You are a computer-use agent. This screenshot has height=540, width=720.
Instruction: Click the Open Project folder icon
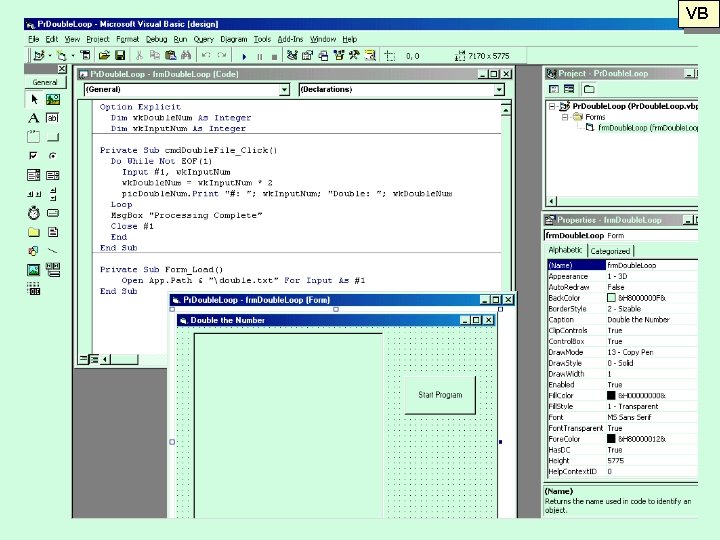coord(104,56)
